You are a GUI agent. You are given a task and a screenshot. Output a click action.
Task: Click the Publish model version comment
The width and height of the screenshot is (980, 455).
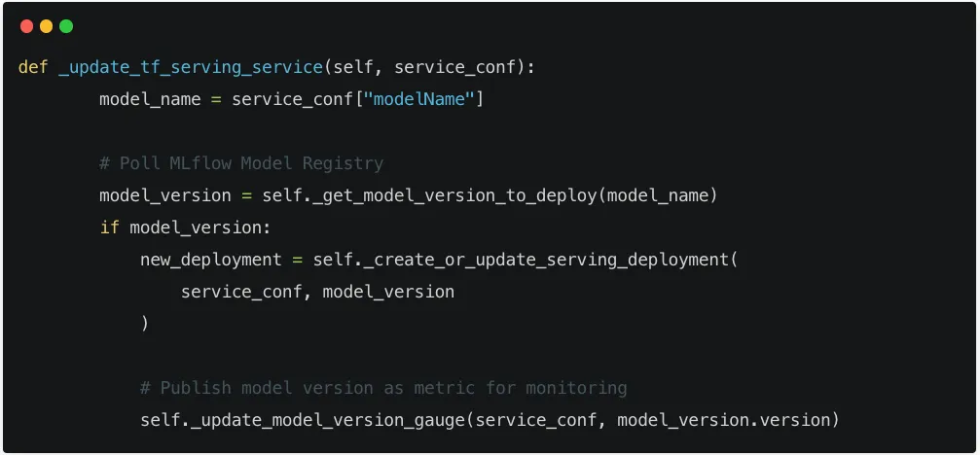[383, 388]
